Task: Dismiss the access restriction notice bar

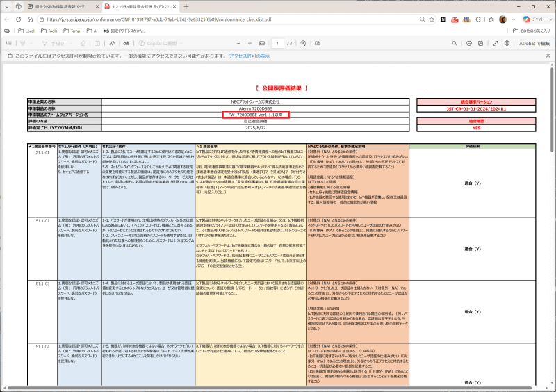Action: [548, 56]
